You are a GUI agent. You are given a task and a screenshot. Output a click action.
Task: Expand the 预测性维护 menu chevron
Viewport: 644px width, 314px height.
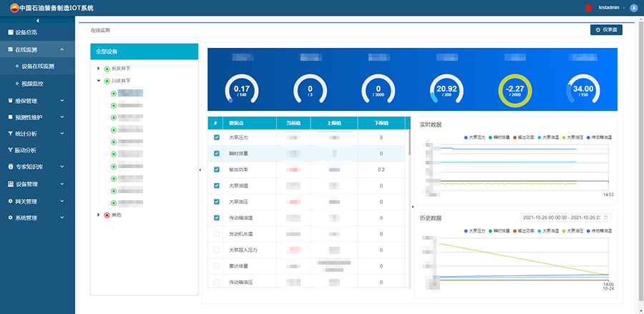(x=62, y=117)
